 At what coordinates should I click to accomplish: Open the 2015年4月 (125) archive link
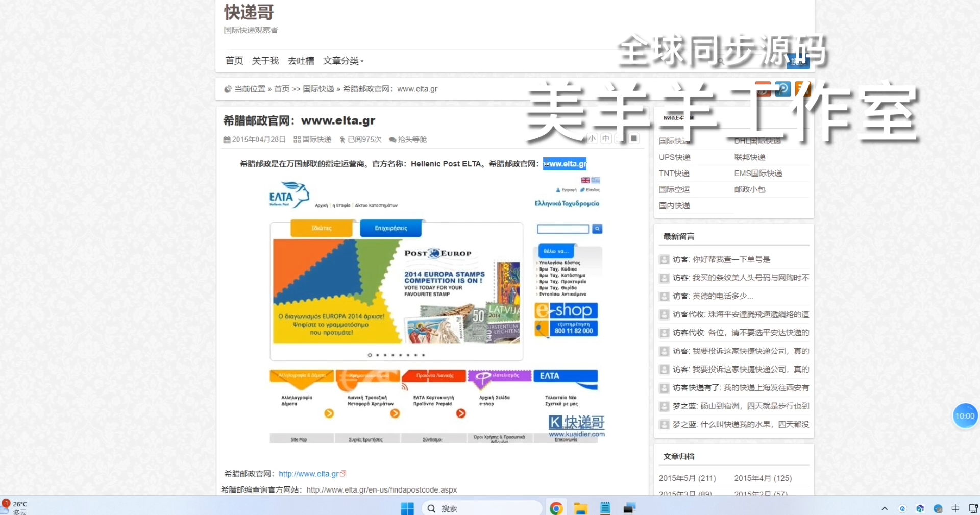click(x=763, y=478)
